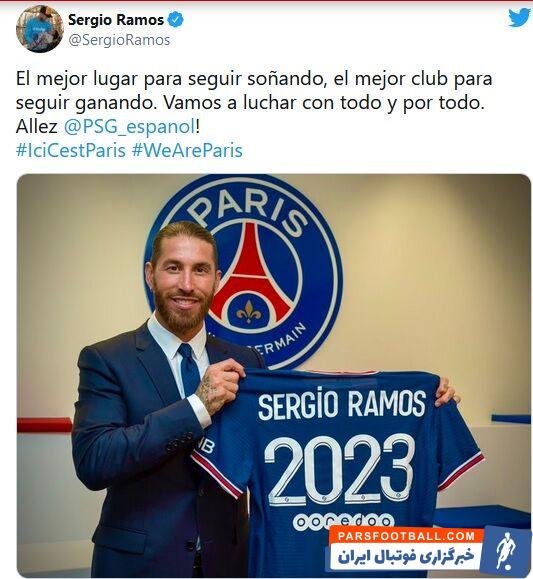Image resolution: width=533 pixels, height=579 pixels.
Task: Click the tweet text body
Action: point(254,103)
